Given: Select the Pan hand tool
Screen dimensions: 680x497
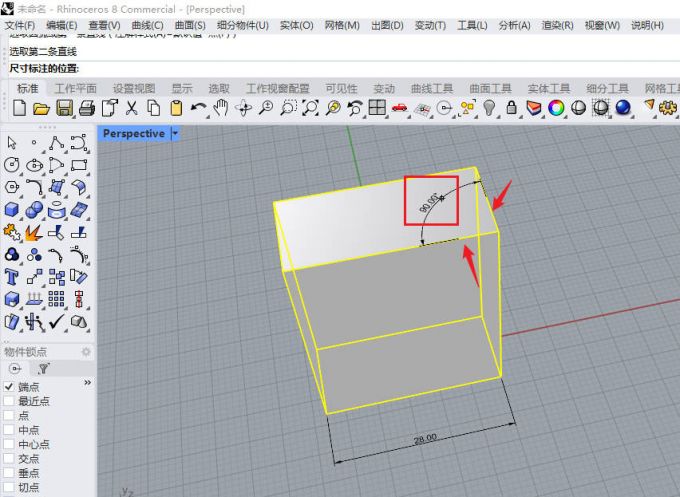Looking at the screenshot, I should (x=221, y=108).
